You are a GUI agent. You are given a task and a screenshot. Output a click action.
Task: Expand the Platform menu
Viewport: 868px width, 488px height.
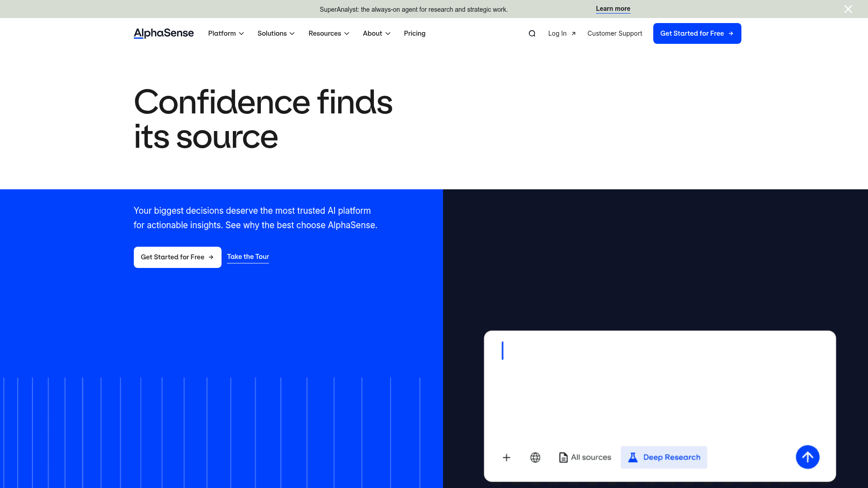[226, 33]
